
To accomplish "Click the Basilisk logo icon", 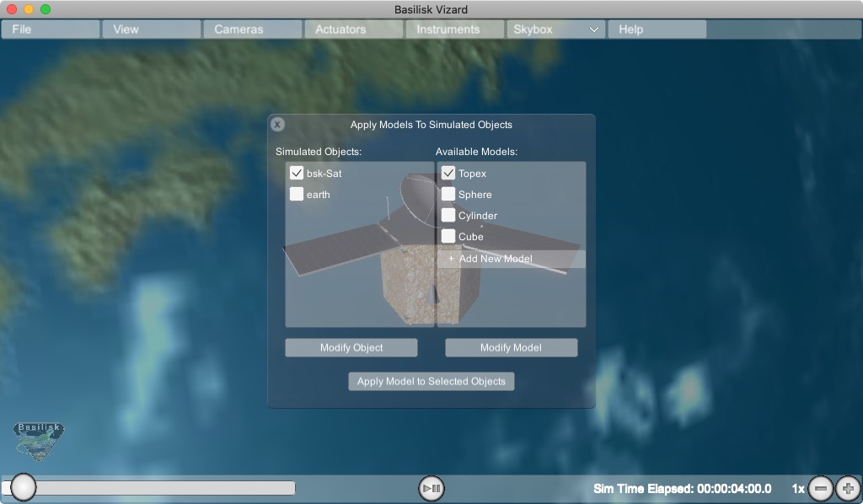I will (39, 440).
